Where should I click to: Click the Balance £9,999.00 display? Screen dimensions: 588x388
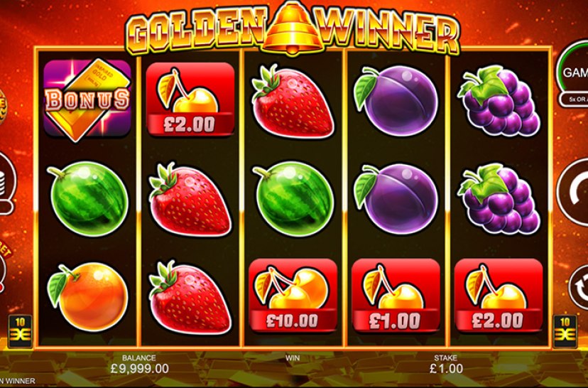point(139,364)
